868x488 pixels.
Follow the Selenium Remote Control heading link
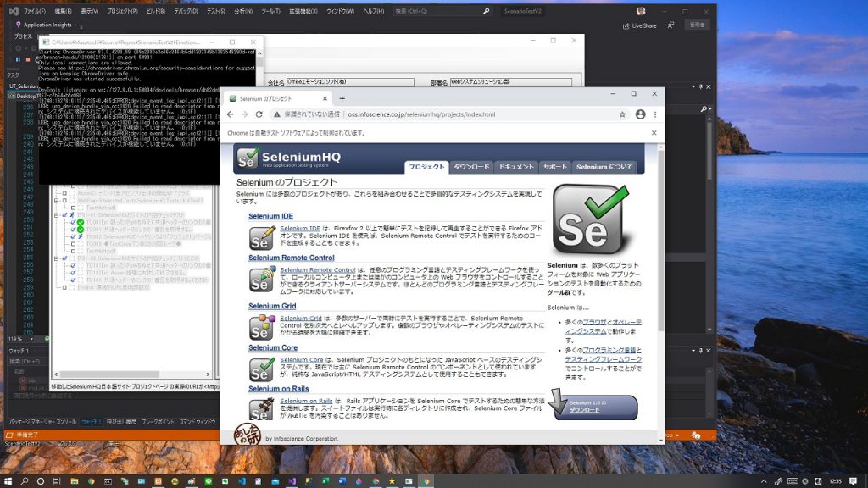(x=292, y=258)
